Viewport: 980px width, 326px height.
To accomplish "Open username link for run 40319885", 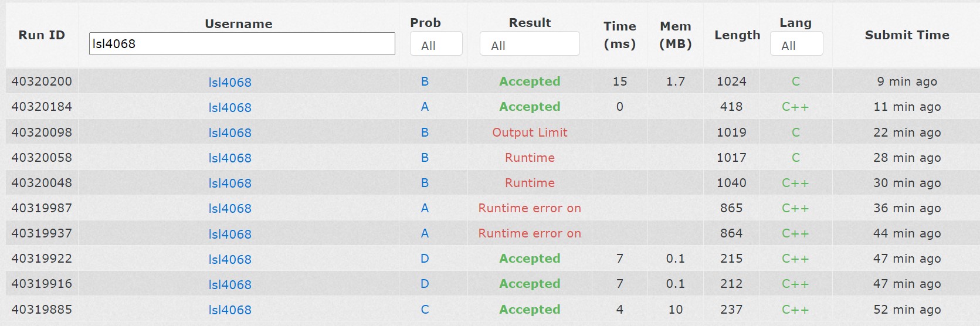I will [x=230, y=310].
